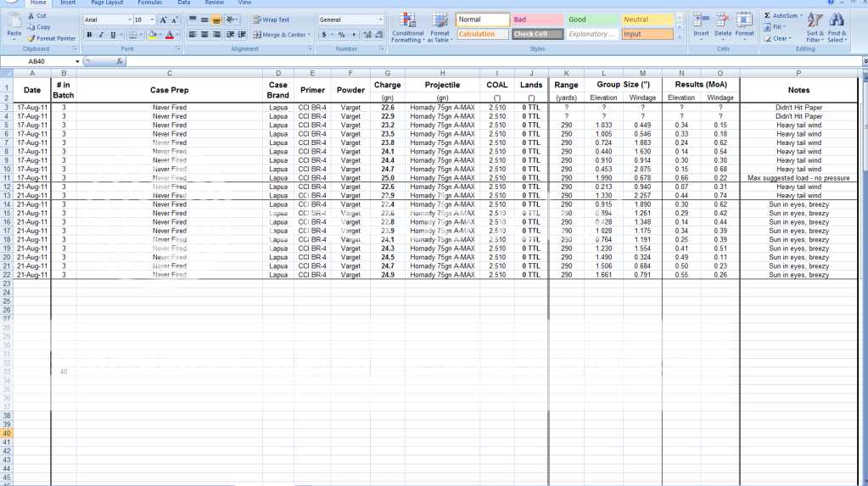Open the Fill dropdown in Editing group
The width and height of the screenshot is (868, 486).
point(775,26)
